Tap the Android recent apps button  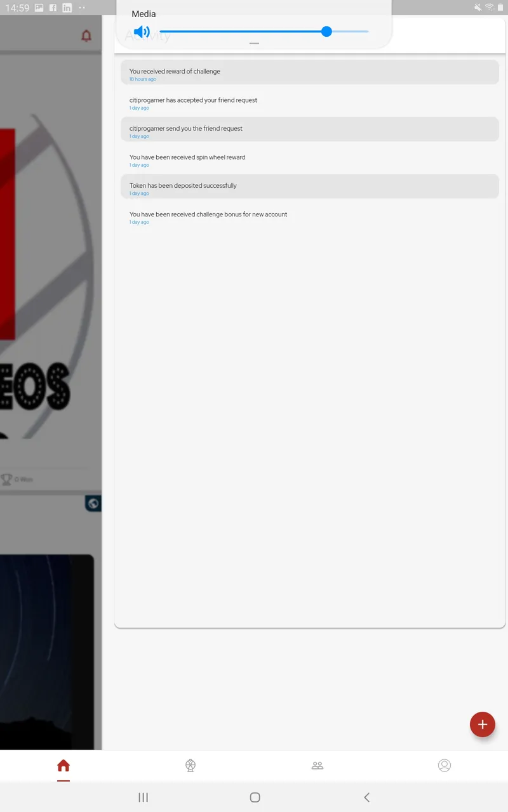coord(144,797)
